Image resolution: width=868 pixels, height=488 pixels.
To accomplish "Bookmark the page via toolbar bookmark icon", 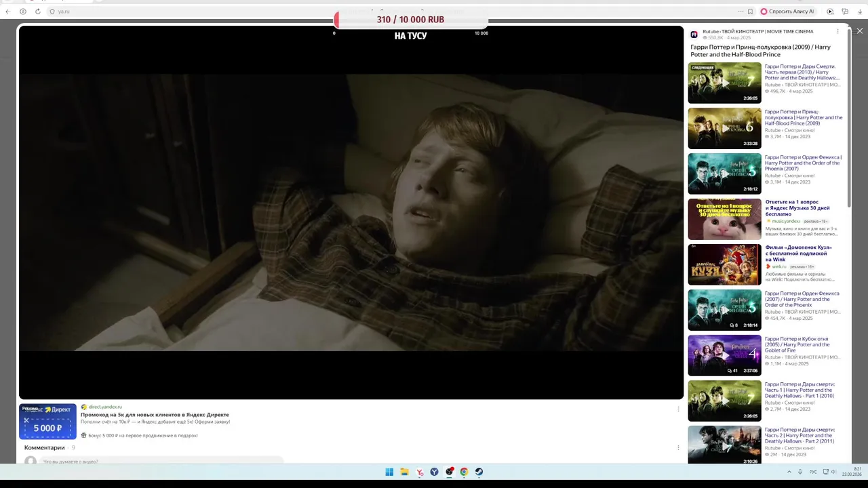I will (x=750, y=12).
